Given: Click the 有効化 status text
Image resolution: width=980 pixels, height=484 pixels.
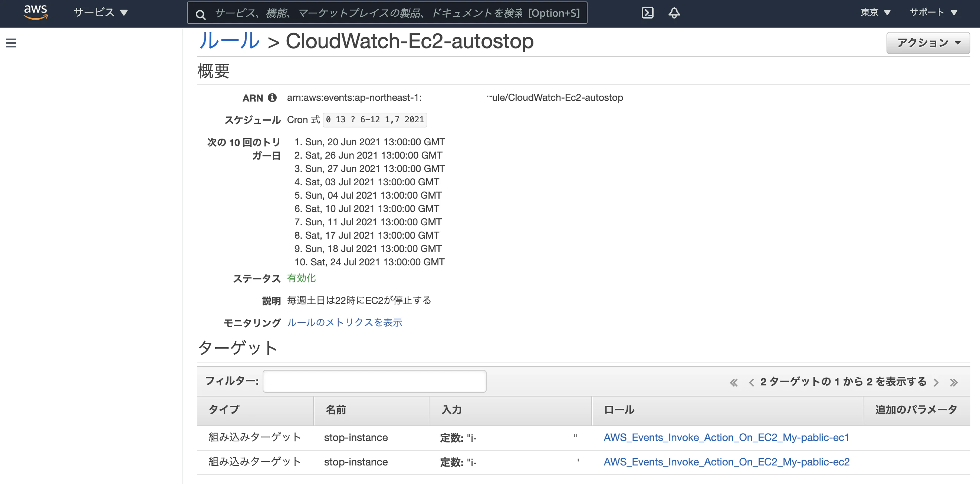Looking at the screenshot, I should click(301, 278).
